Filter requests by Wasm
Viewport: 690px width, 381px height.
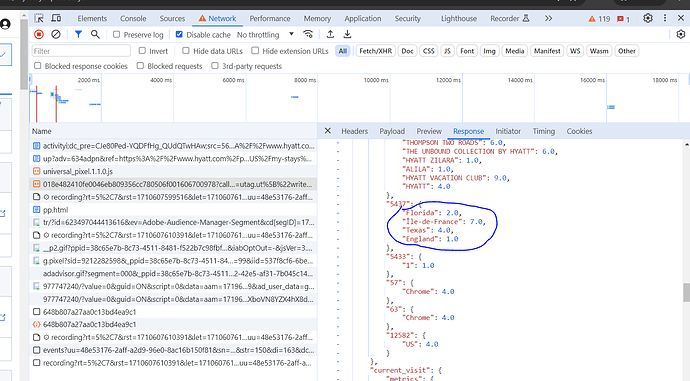click(x=599, y=51)
